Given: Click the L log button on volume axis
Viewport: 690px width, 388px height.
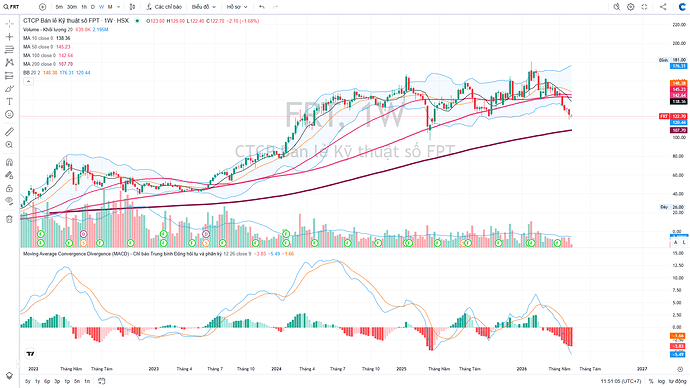Looking at the screenshot, I should 684,242.
